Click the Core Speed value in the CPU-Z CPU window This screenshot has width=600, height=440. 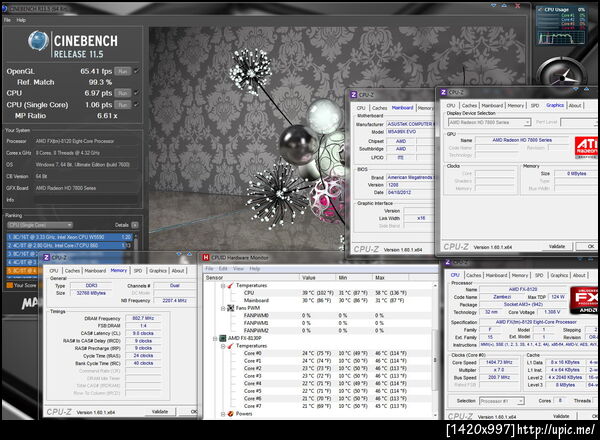[499, 362]
